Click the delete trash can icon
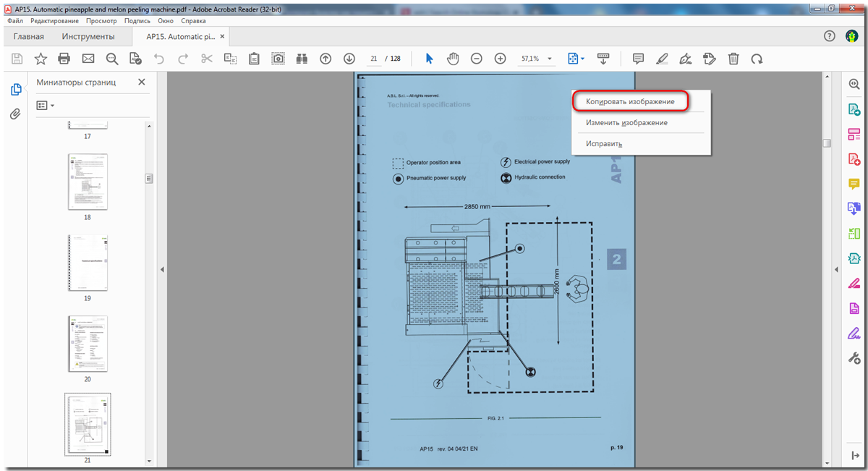Image resolution: width=868 pixels, height=471 pixels. click(733, 59)
